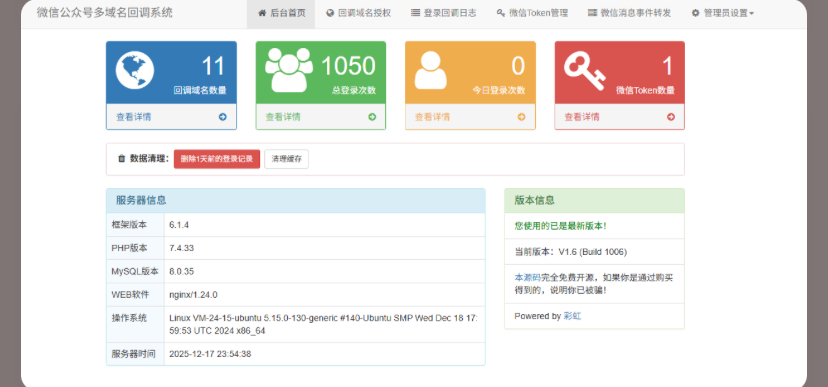Click the list icon next to 登录回调日志

(416, 13)
